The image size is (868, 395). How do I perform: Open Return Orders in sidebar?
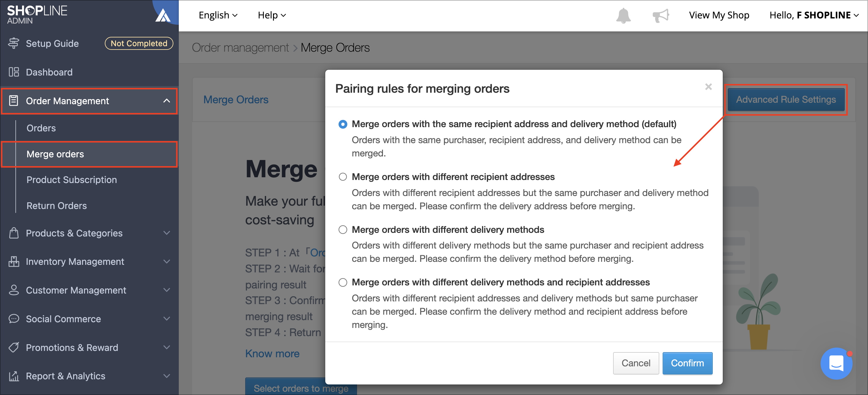click(x=56, y=206)
